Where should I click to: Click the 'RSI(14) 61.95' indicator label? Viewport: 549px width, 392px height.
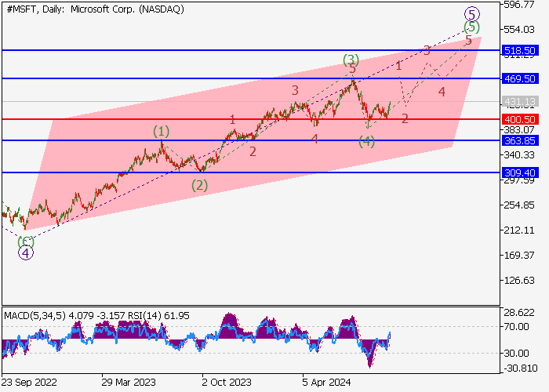pyautogui.click(x=158, y=316)
